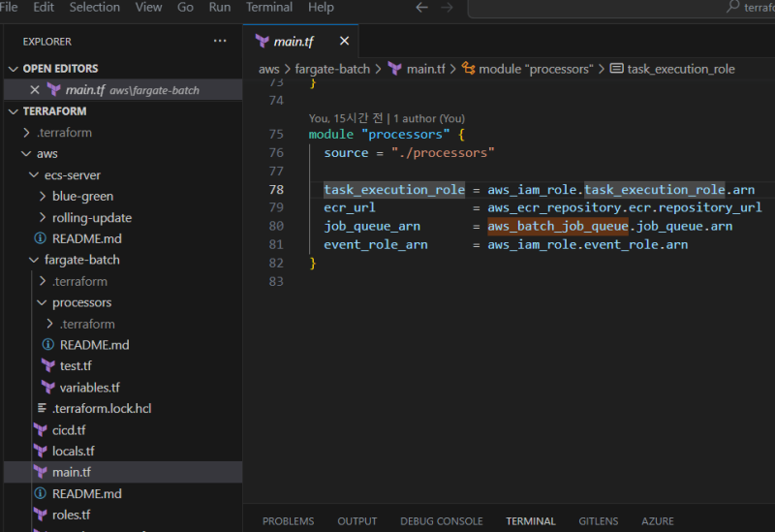The height and width of the screenshot is (532, 775).
Task: Click the Explorer more actions ellipsis
Action: [x=220, y=42]
